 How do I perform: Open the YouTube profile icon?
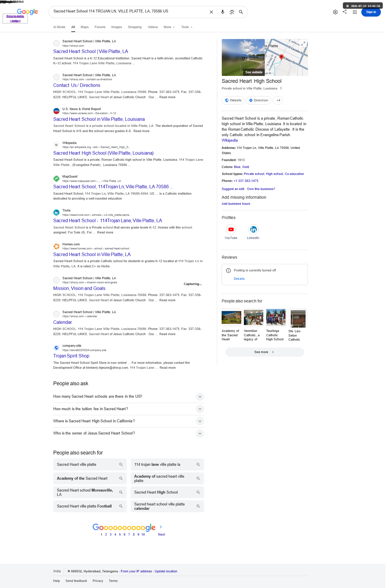(231, 229)
